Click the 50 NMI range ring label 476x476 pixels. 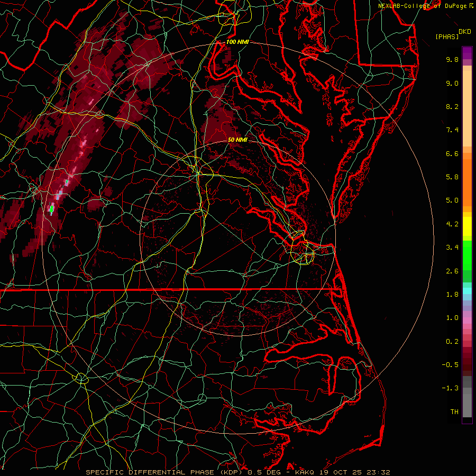237,140
